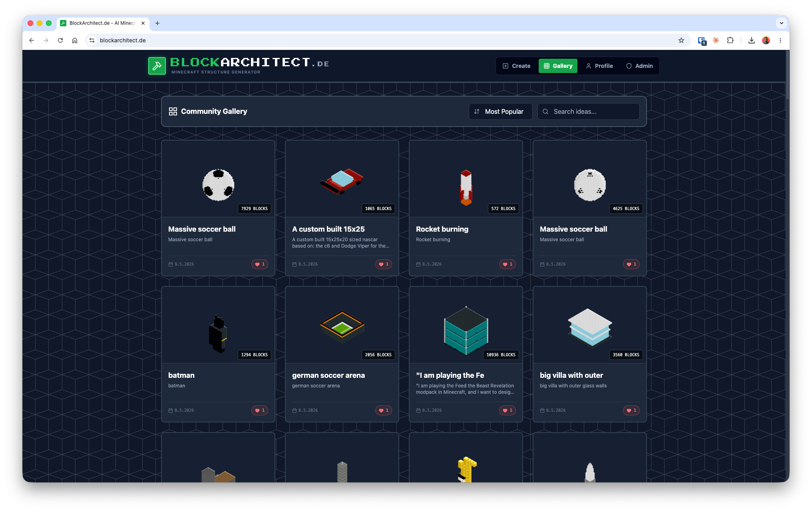Like the german soccer arena build
The height and width of the screenshot is (512, 812).
(x=384, y=410)
